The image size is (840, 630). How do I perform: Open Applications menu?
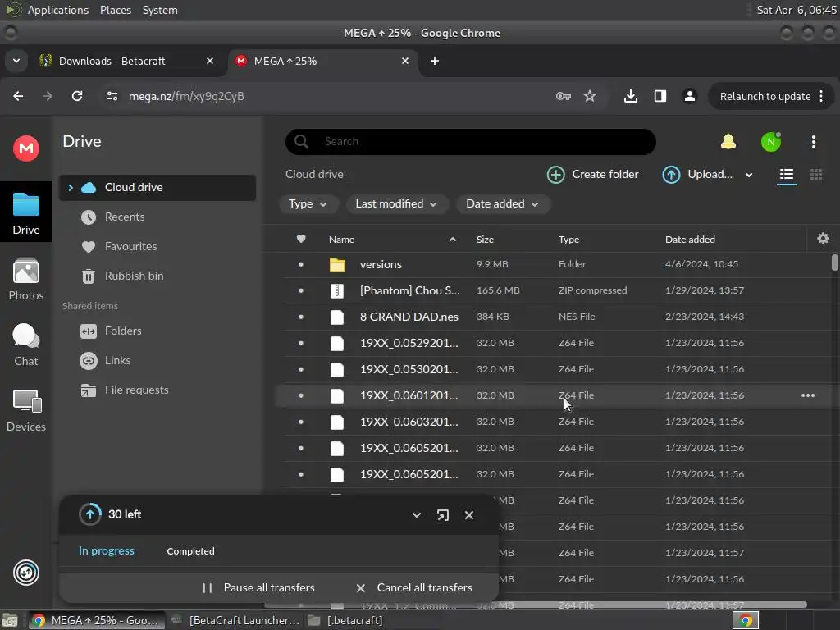tap(58, 10)
